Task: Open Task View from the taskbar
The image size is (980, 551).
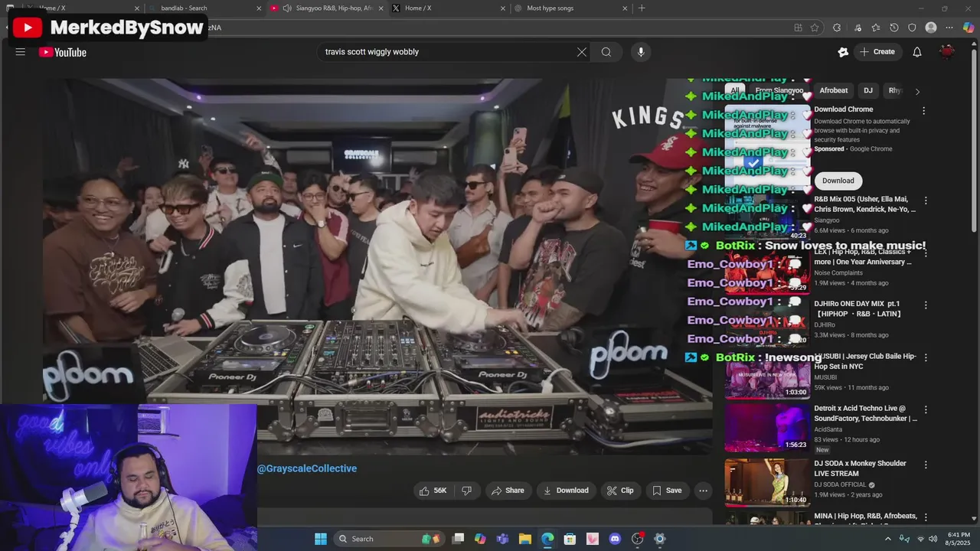Action: click(x=458, y=539)
